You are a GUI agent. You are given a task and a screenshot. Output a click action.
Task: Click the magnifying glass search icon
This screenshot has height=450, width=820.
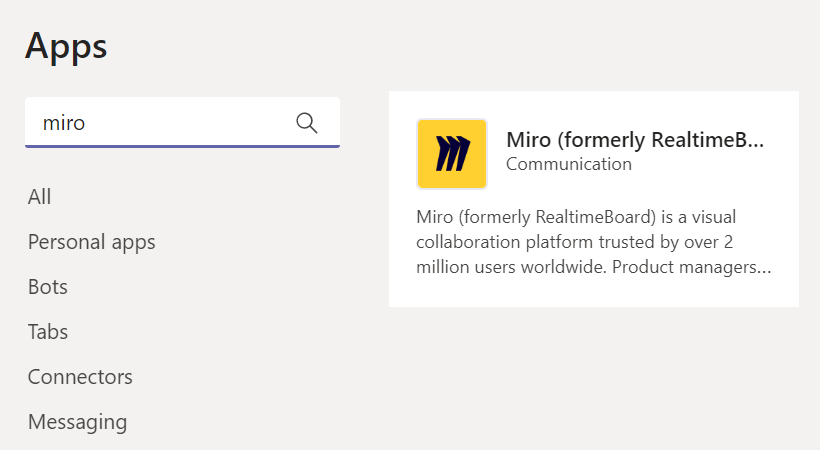point(307,123)
